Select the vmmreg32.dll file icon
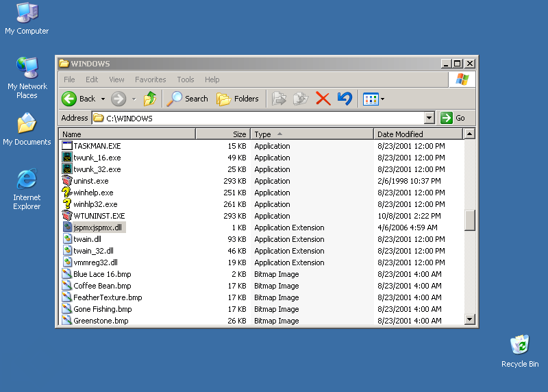The image size is (548, 392). 67,262
